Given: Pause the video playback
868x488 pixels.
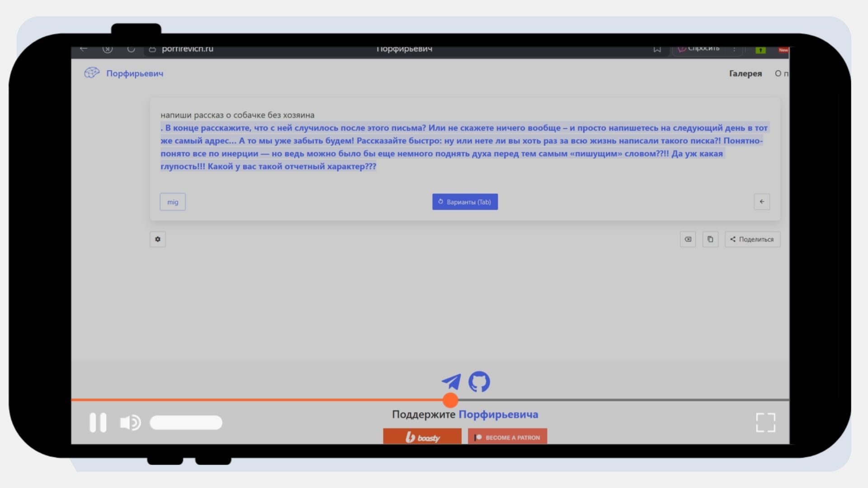Looking at the screenshot, I should coord(98,422).
